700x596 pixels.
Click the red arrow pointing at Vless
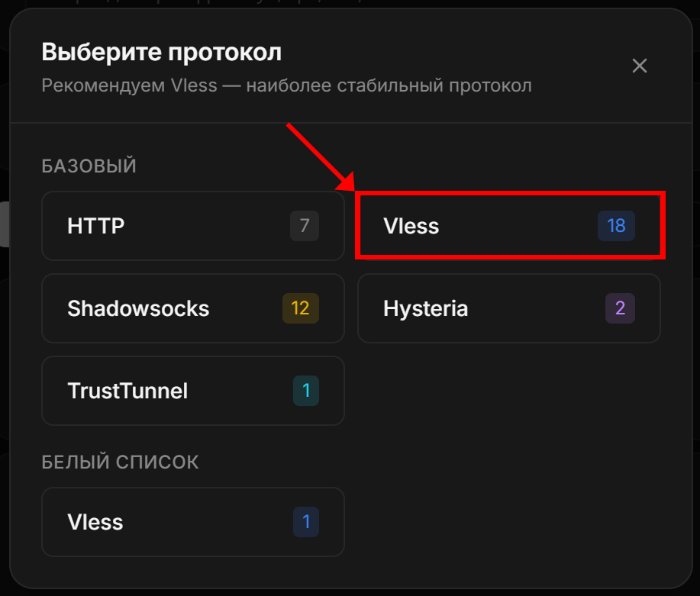[x=321, y=156]
